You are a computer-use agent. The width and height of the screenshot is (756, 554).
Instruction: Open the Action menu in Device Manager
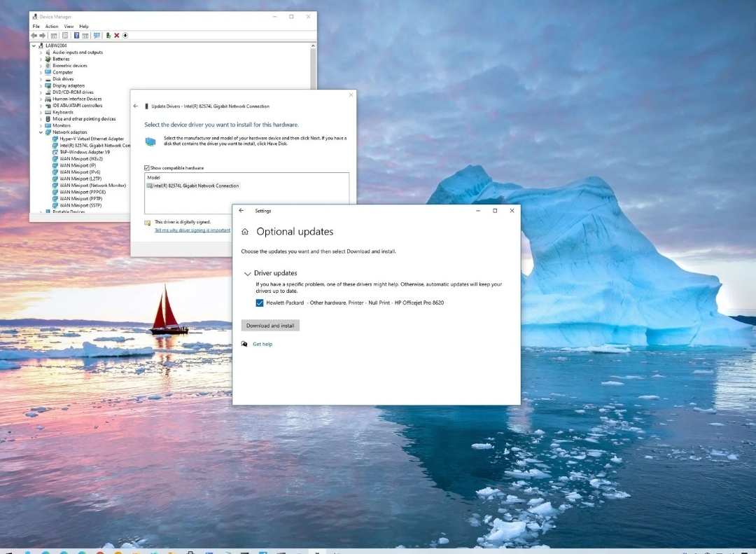click(52, 27)
